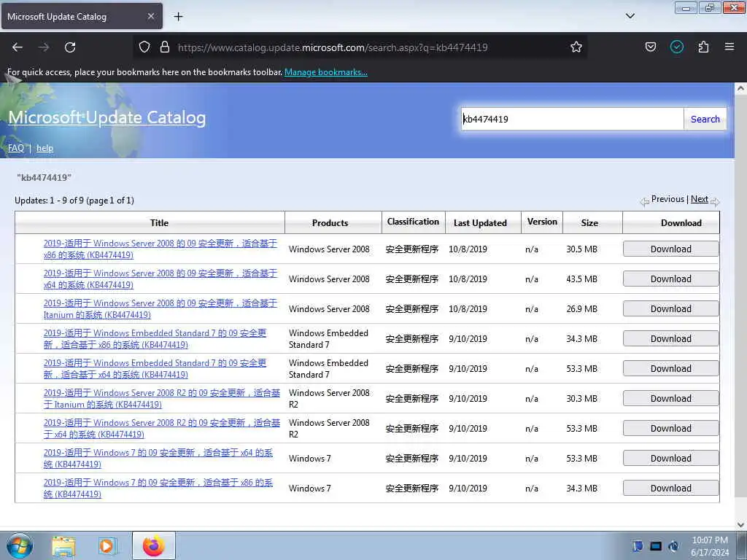Download the 43.5 MB Server 2008 update
The width and height of the screenshot is (747, 560).
click(x=671, y=279)
